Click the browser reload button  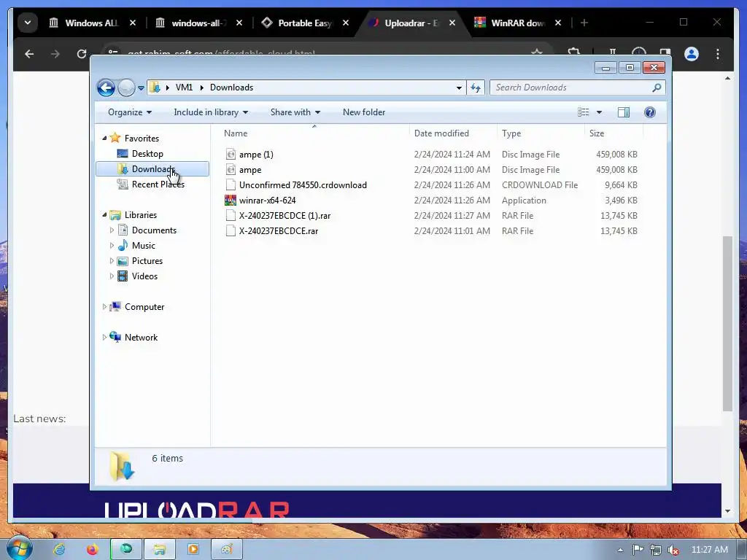coord(82,54)
